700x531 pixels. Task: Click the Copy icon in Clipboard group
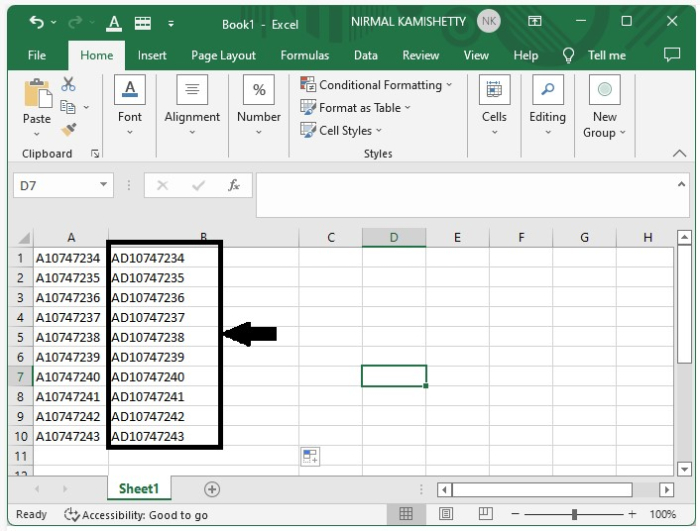tap(68, 107)
